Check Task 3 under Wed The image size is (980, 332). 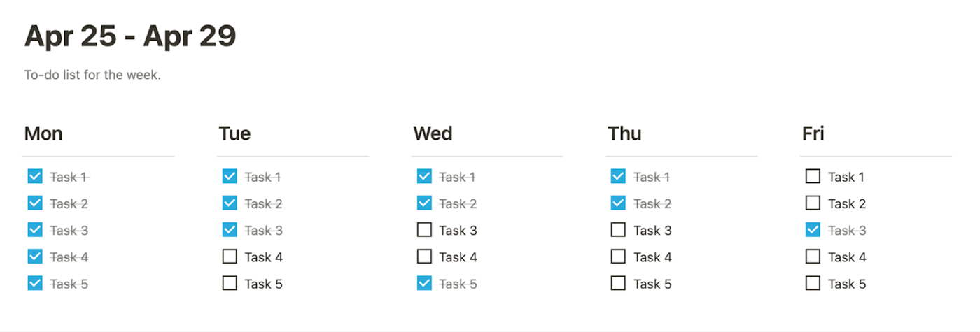tap(424, 230)
